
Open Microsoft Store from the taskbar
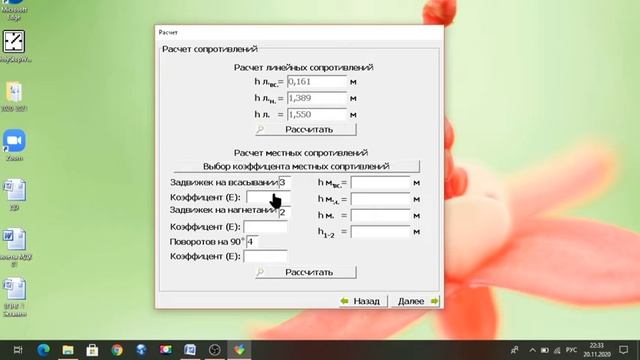click(x=92, y=350)
